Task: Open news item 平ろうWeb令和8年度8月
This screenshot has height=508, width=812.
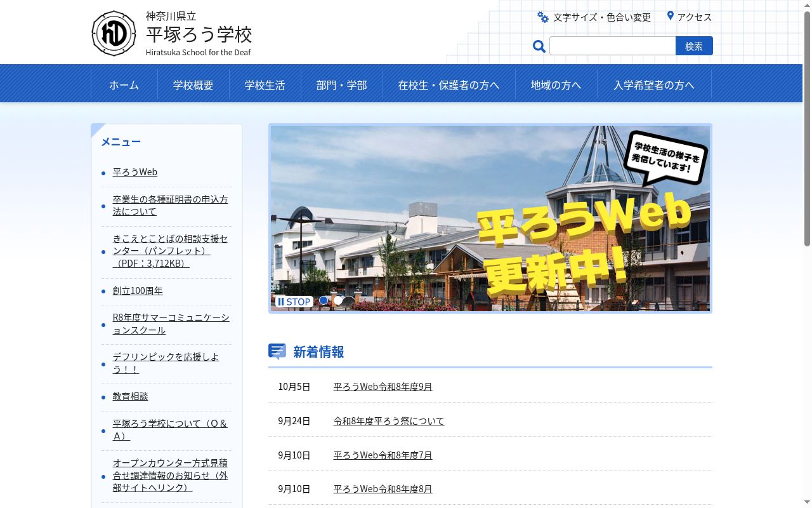Action: [383, 489]
